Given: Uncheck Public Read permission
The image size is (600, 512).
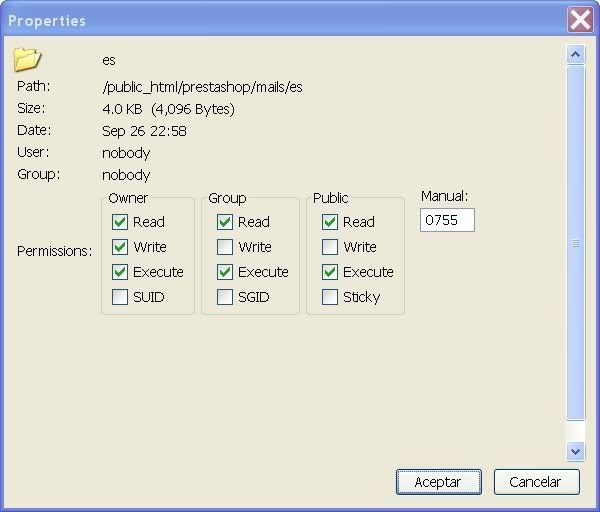Looking at the screenshot, I should coord(330,222).
